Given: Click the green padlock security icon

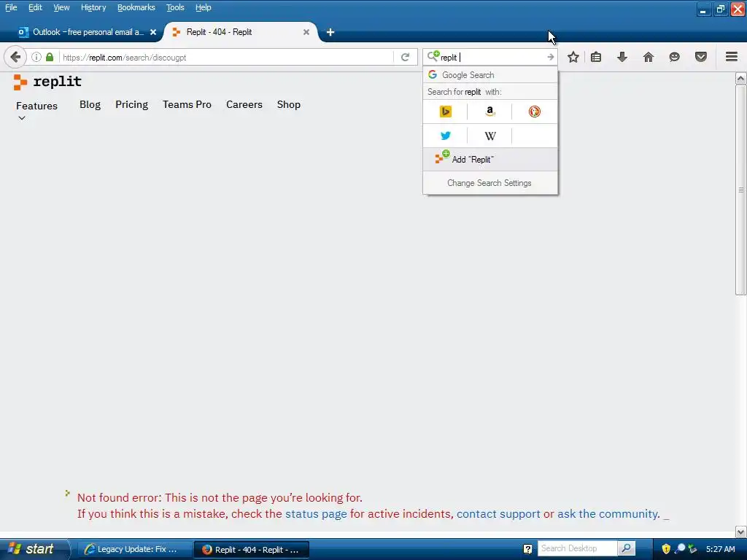Looking at the screenshot, I should coord(50,57).
